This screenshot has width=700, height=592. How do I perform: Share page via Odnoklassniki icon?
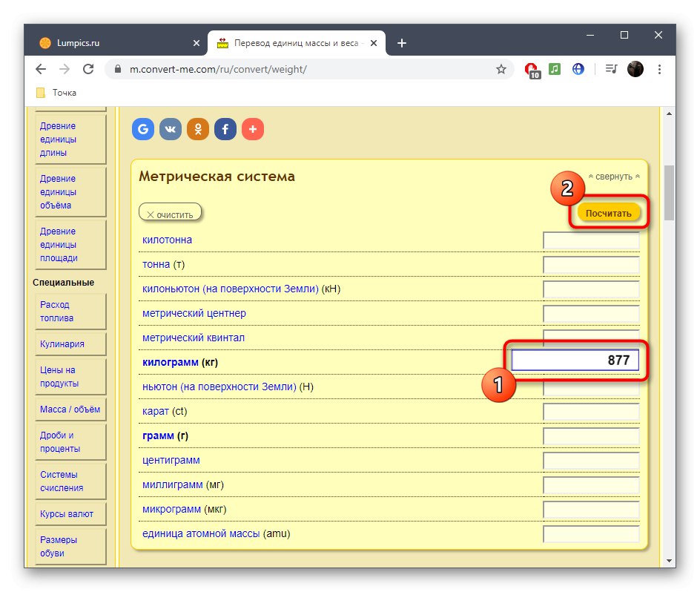(x=198, y=129)
